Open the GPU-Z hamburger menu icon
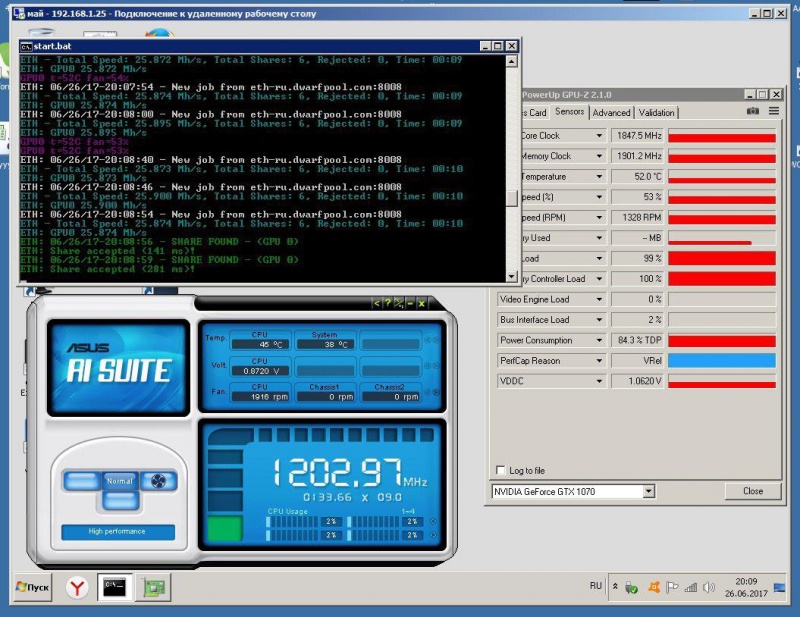Image resolution: width=800 pixels, height=617 pixels. click(772, 112)
